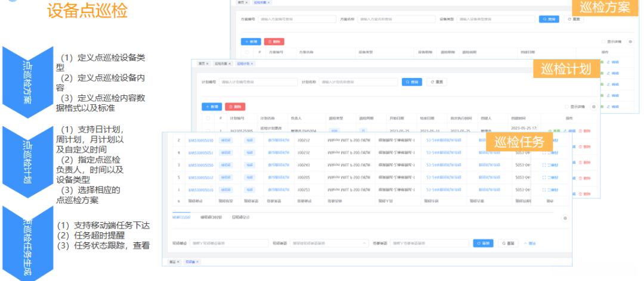Tick select-all header checkbox in 巡检方案 table
This screenshot has width=644, height=281.
point(247,52)
